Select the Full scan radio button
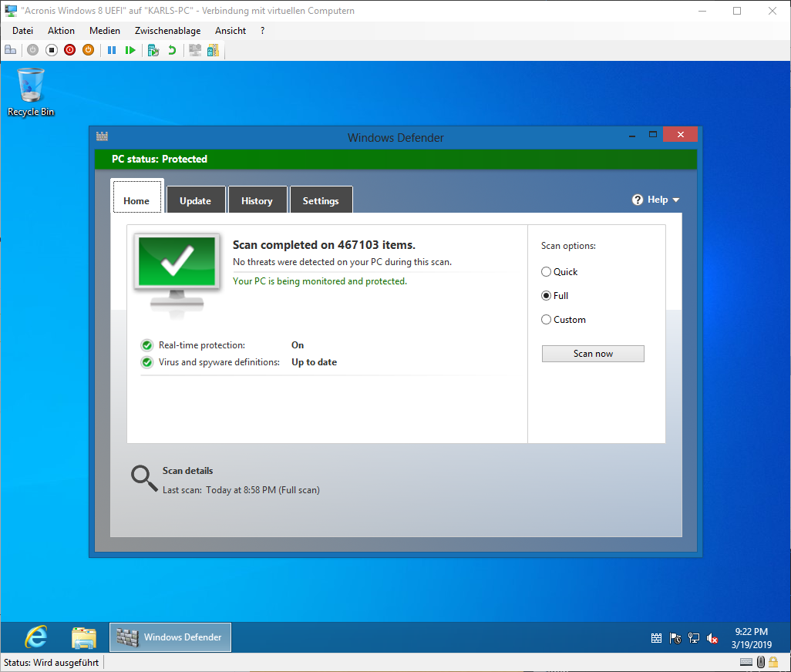The width and height of the screenshot is (791, 672). coord(547,296)
